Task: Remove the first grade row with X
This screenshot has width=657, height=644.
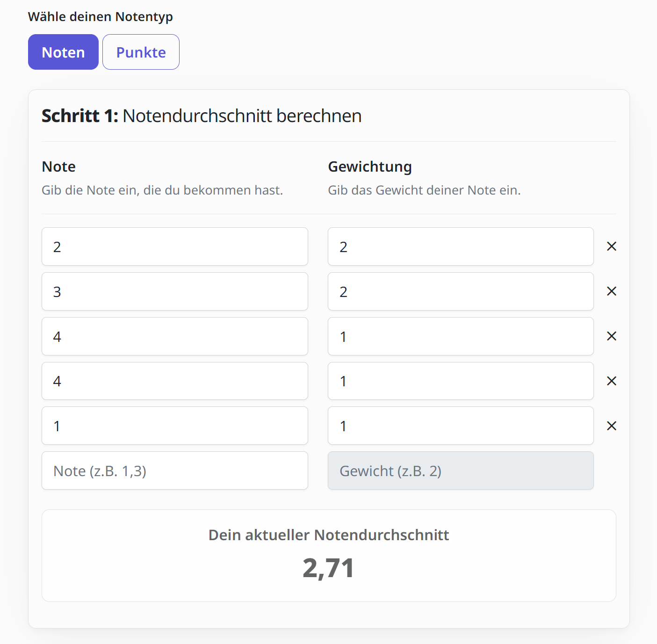Action: [611, 246]
